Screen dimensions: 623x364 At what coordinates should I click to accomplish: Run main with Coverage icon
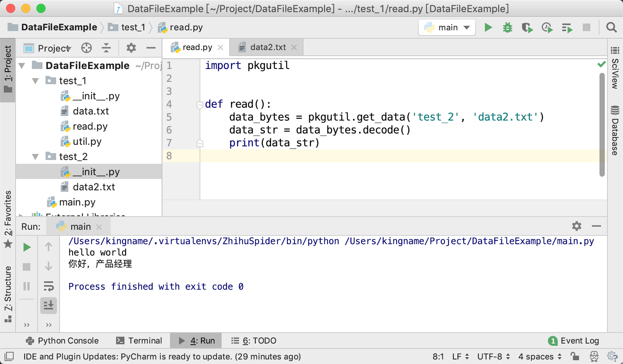[527, 27]
